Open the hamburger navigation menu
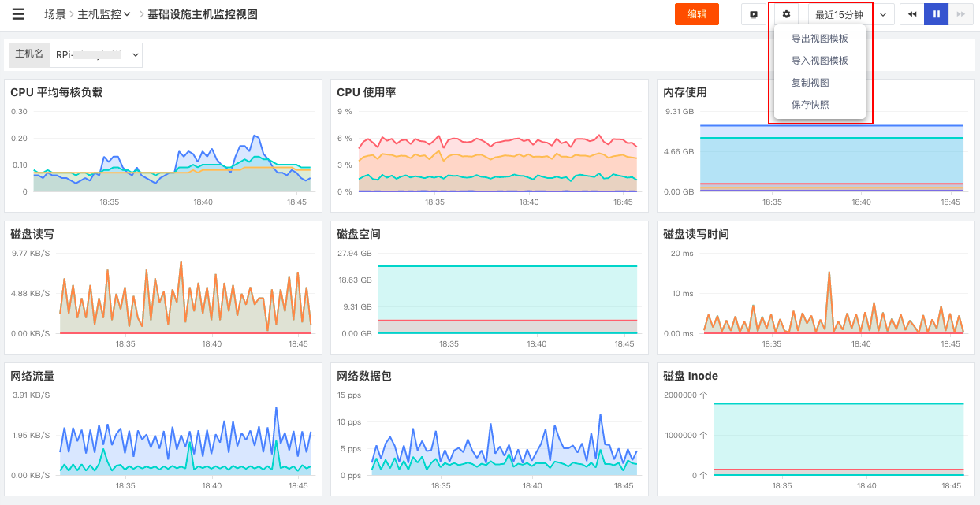The image size is (980, 505). [17, 14]
